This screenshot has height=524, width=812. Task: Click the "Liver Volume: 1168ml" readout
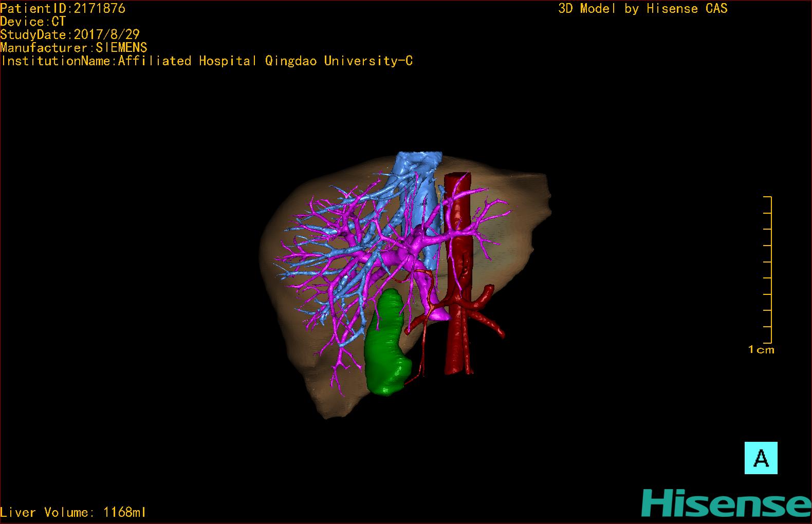73,512
